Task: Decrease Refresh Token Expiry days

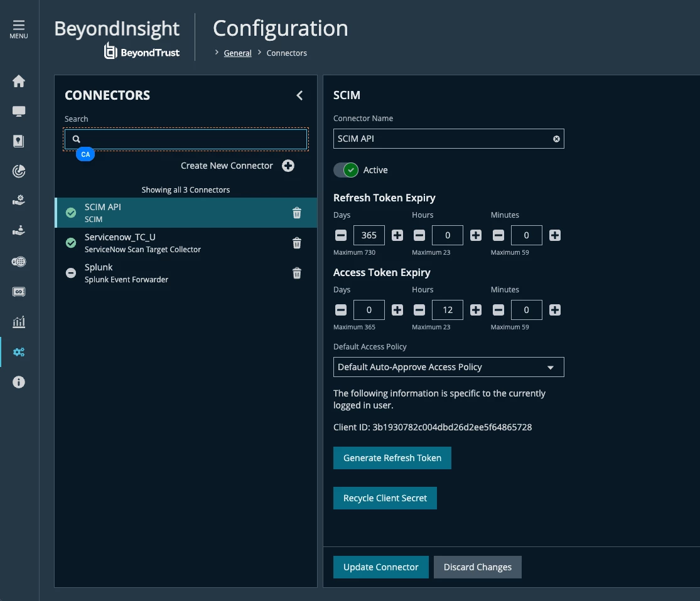Action: coord(341,235)
